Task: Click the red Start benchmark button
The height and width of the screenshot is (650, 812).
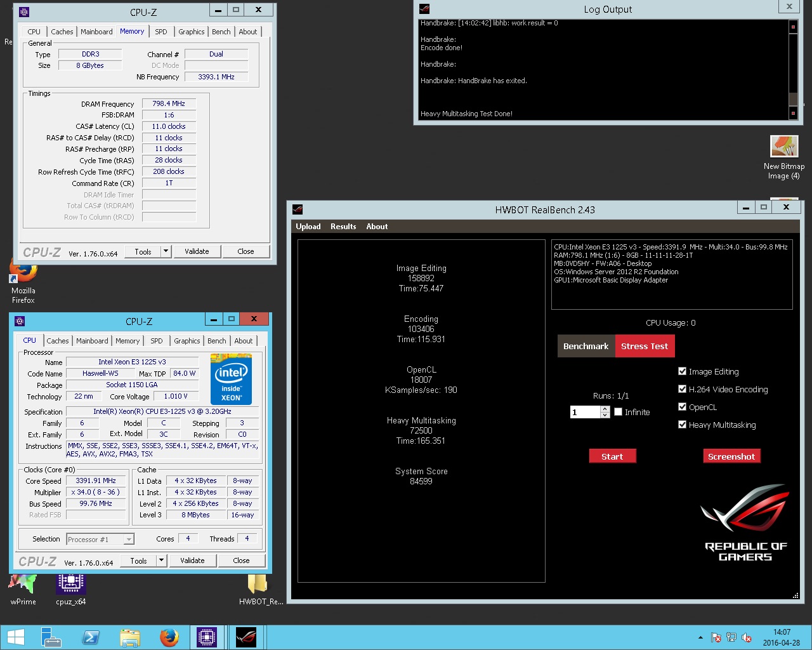Action: tap(612, 456)
